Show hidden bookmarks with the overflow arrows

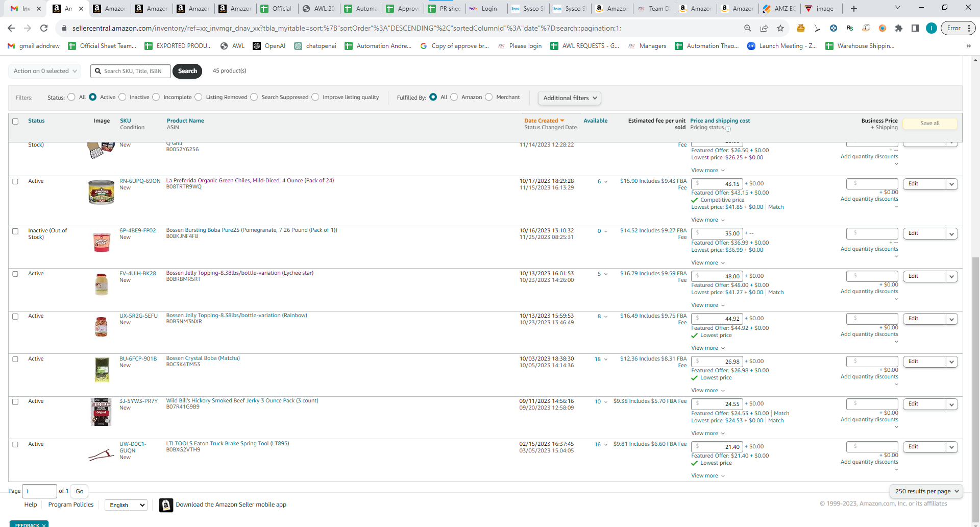968,46
